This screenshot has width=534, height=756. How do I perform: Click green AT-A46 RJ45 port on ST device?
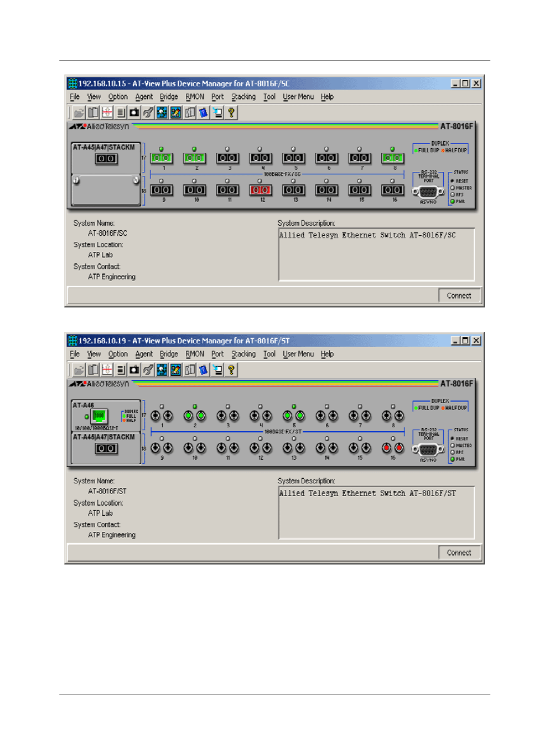tap(99, 416)
